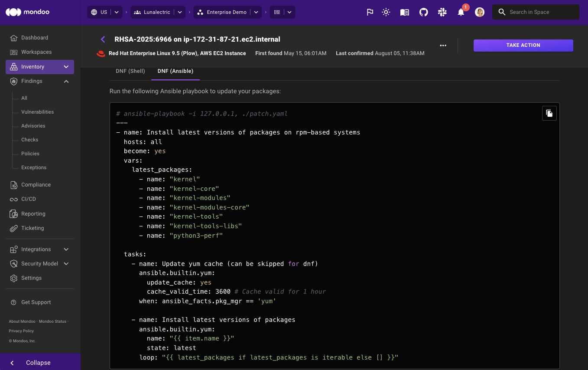
Task: Open Integrations in the sidebar
Action: pos(36,249)
